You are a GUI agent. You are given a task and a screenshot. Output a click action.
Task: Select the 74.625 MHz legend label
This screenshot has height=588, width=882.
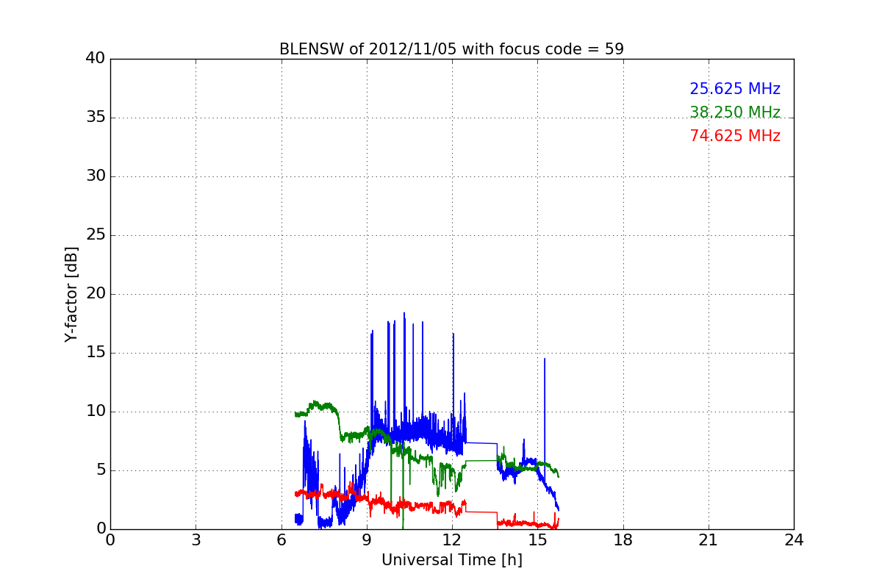coord(735,136)
